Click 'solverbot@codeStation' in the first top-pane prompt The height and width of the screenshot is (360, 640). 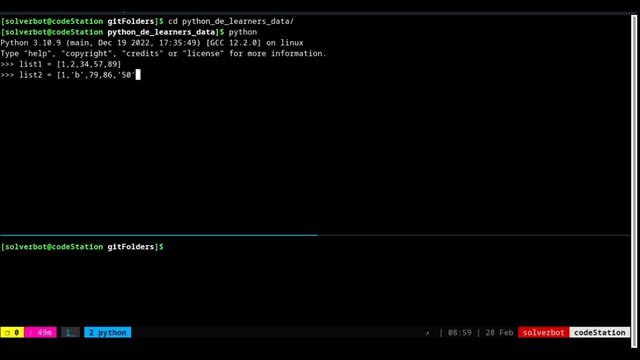click(x=54, y=21)
